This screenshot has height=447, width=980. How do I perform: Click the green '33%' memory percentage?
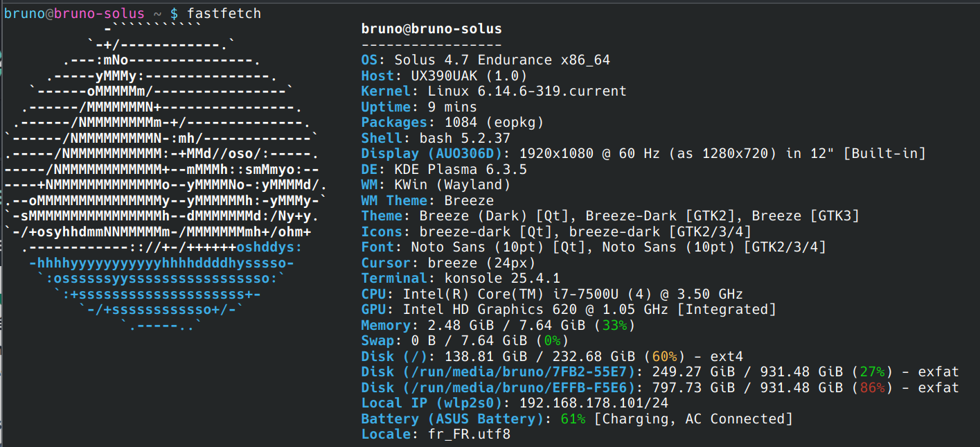point(614,325)
